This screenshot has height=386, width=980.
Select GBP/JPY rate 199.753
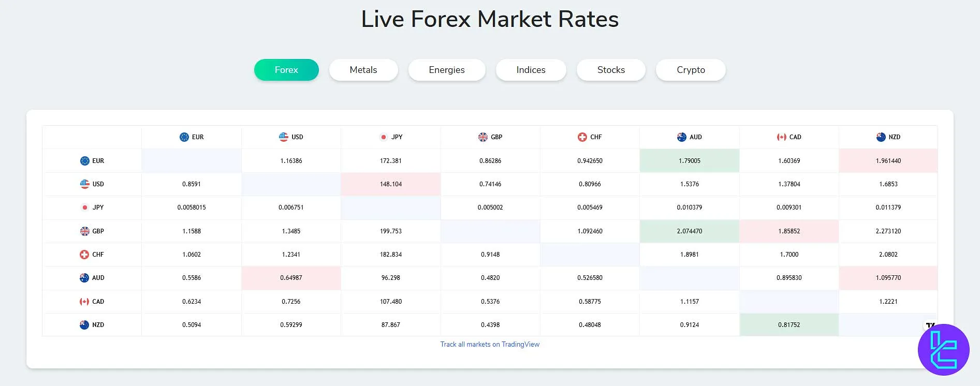click(391, 231)
